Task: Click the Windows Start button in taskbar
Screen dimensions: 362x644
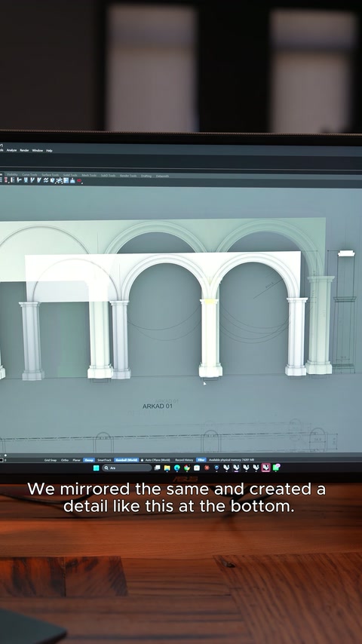Action: (96, 468)
